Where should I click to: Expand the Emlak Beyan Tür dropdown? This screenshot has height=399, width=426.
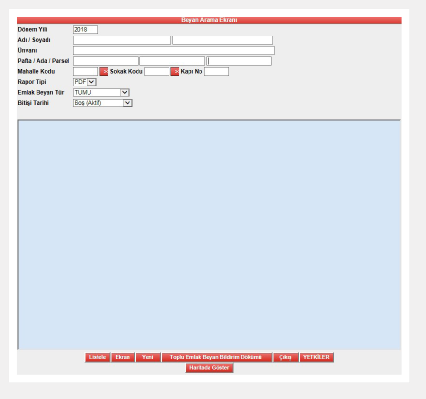[x=101, y=92]
